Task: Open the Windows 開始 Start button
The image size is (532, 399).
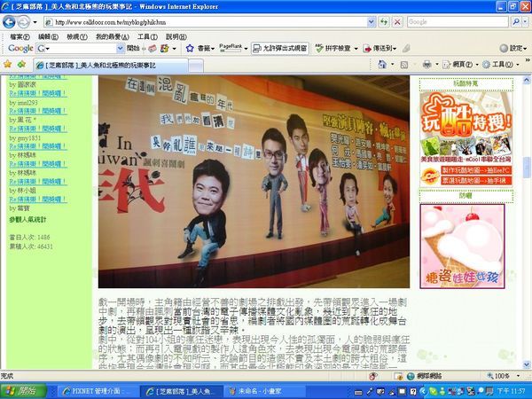Action: tap(23, 391)
